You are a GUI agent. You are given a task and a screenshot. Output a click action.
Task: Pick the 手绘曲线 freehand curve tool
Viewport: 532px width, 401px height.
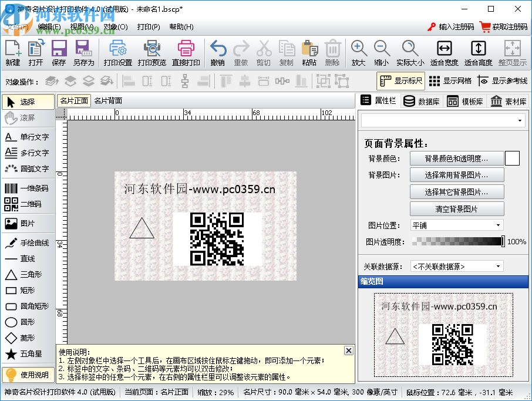[28, 242]
